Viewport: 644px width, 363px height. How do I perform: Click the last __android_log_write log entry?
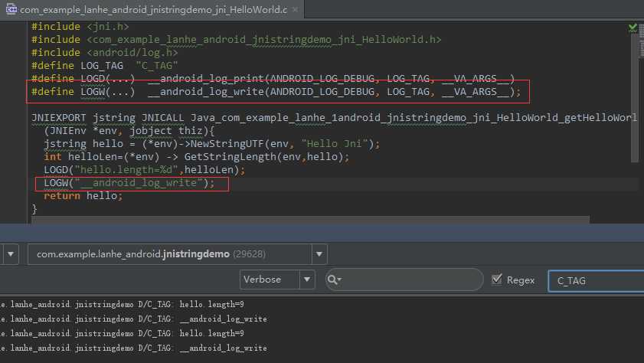tap(133, 348)
